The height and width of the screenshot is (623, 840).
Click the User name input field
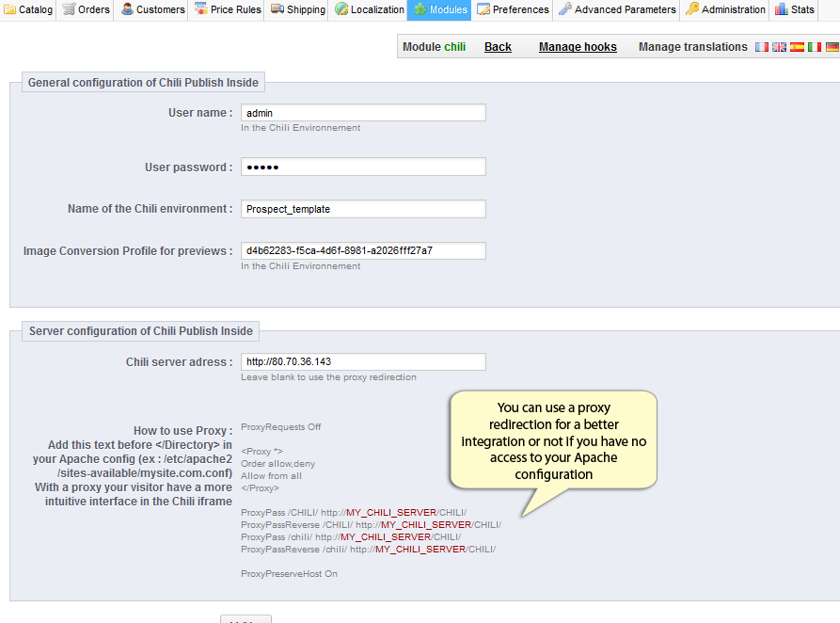(363, 113)
